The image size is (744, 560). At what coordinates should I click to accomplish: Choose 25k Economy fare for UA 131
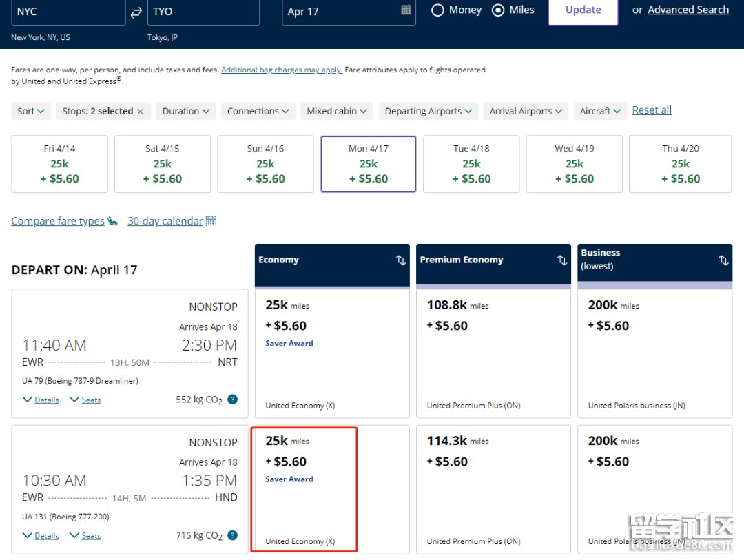click(x=332, y=489)
